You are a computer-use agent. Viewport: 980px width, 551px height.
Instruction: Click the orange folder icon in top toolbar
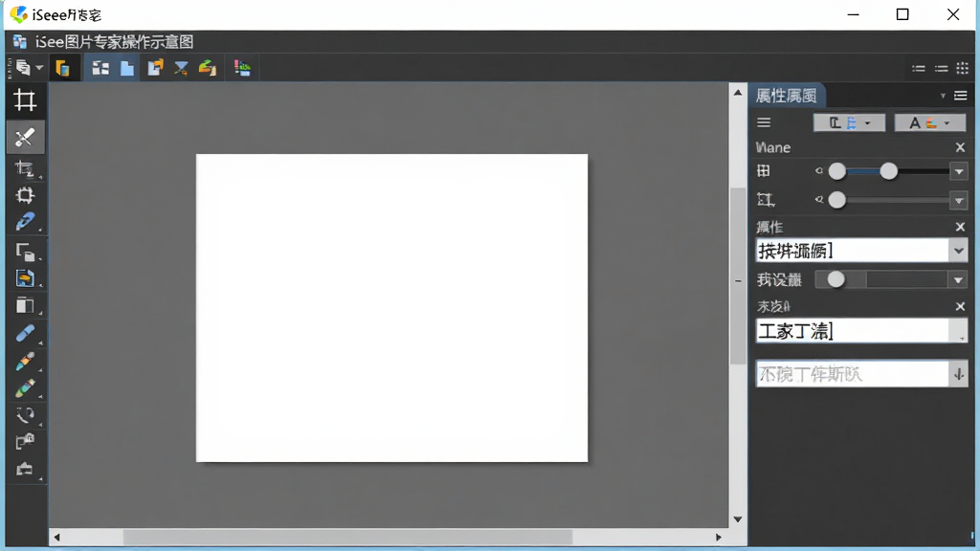[62, 68]
